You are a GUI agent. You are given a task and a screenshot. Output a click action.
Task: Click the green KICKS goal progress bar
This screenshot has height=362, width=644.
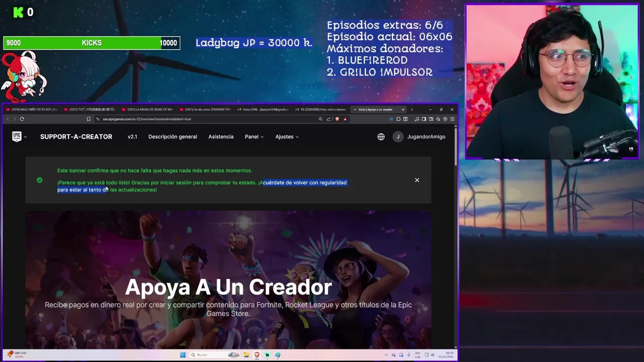(x=92, y=43)
